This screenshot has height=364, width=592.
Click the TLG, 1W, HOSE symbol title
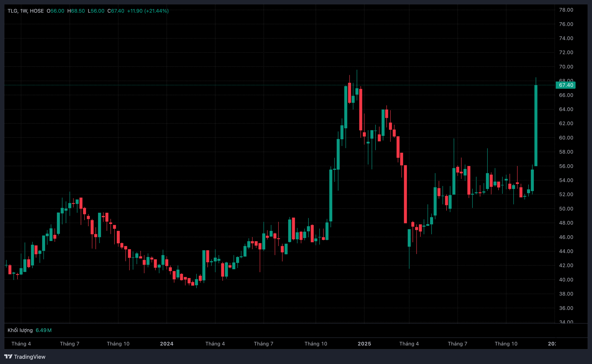25,11
